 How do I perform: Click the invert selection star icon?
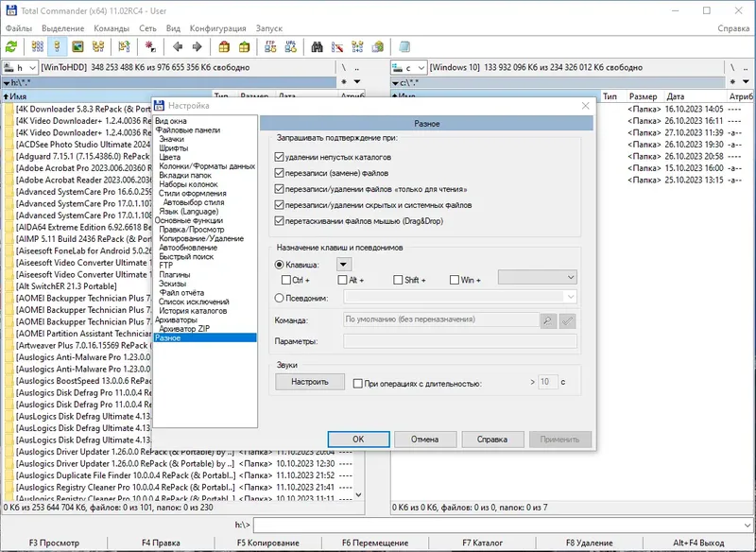pyautogui.click(x=150, y=46)
